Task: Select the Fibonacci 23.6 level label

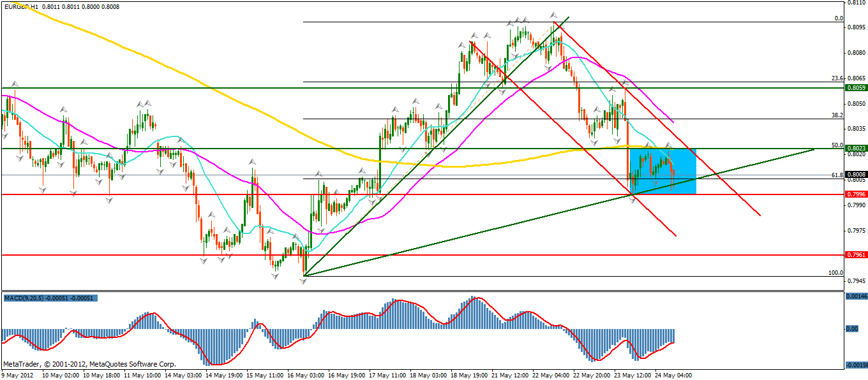Action: pyautogui.click(x=837, y=78)
